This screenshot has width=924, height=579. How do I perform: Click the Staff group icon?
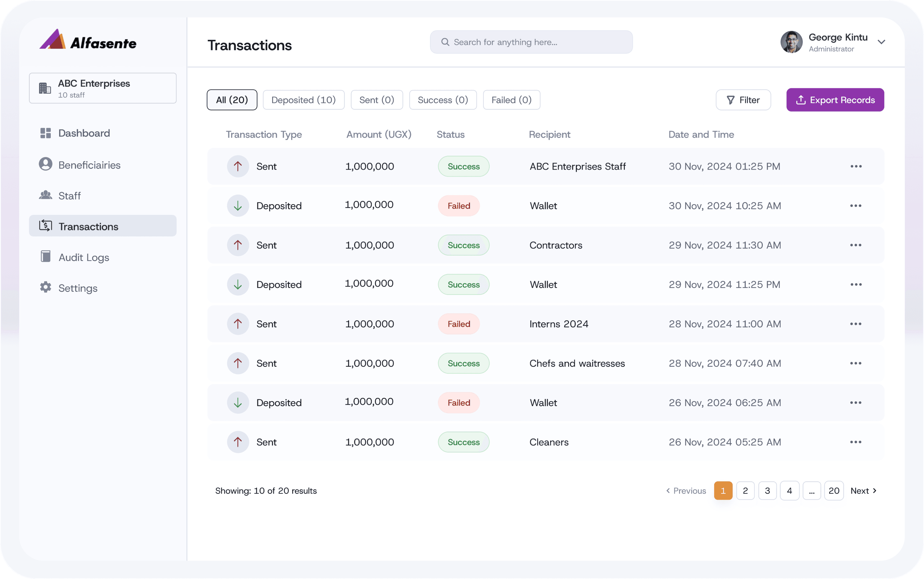tap(45, 195)
